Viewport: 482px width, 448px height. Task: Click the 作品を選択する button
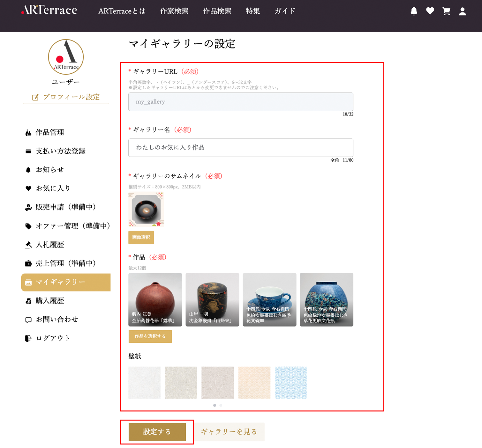(x=150, y=336)
